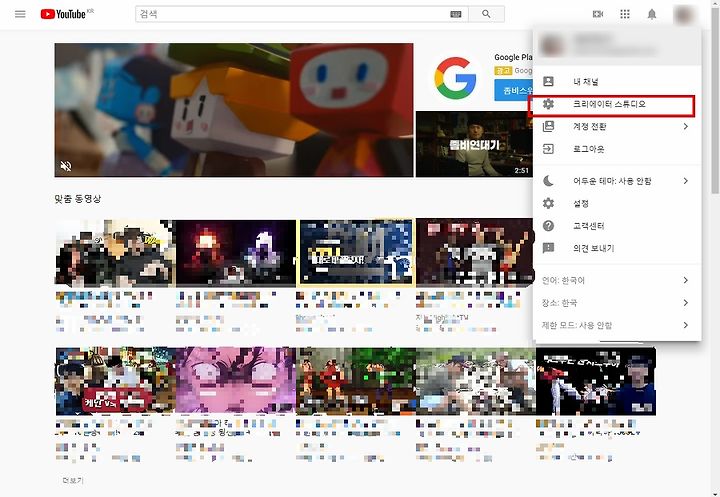Expand the 계정 전환 chevron
This screenshot has width=720, height=497.
click(686, 126)
